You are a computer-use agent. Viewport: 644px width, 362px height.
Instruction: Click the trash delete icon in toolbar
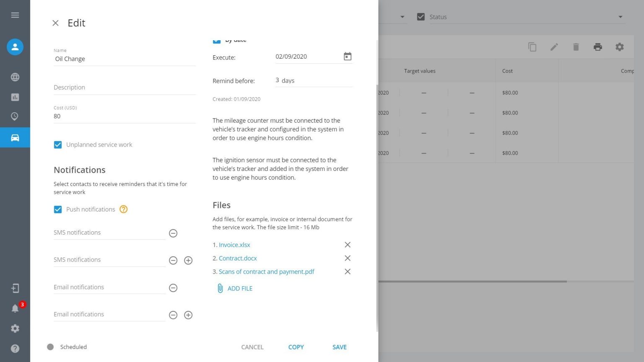[576, 47]
